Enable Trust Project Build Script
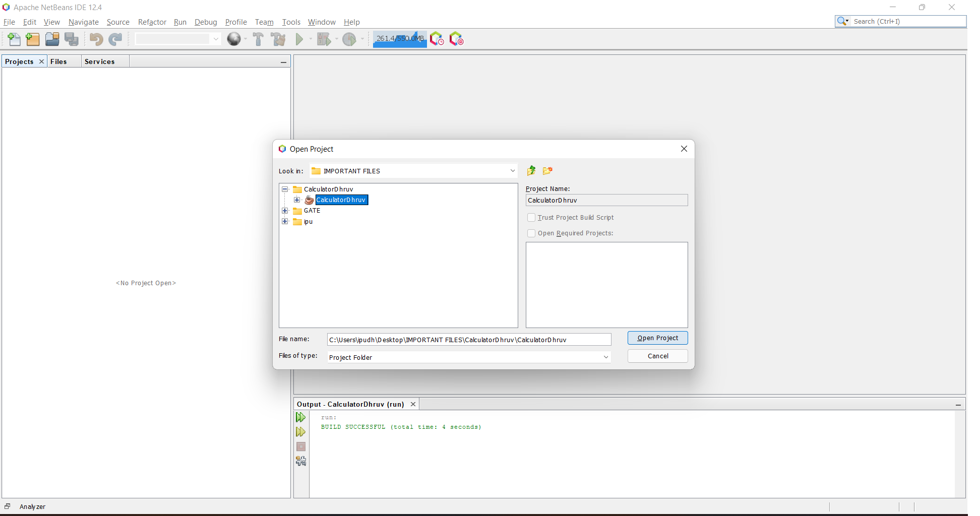Image resolution: width=980 pixels, height=516 pixels. 531,217
